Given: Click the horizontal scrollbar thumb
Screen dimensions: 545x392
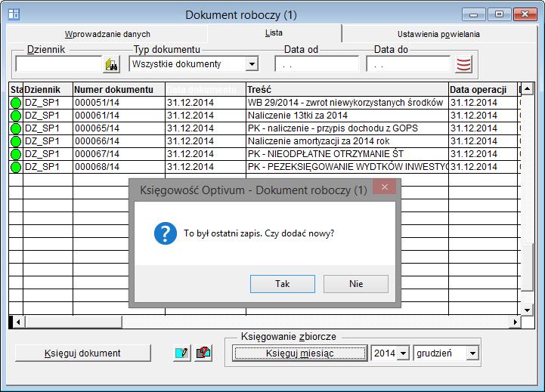Looking at the screenshot, I should 73,323.
